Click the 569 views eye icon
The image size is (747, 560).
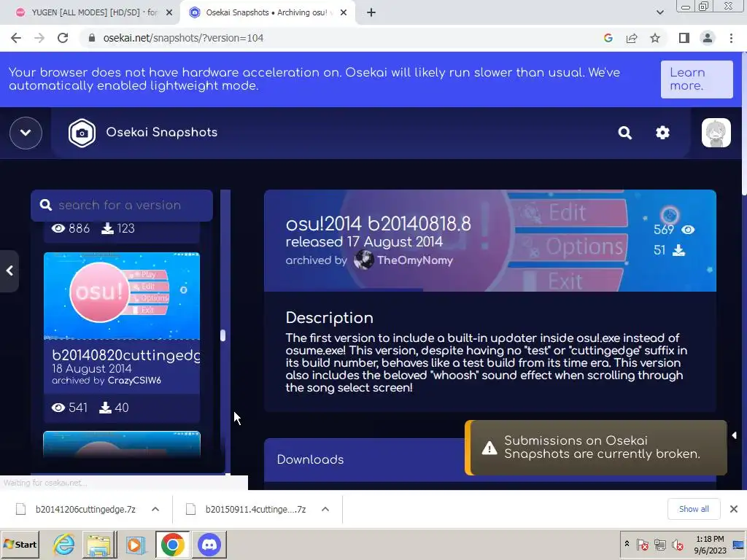[x=687, y=230]
